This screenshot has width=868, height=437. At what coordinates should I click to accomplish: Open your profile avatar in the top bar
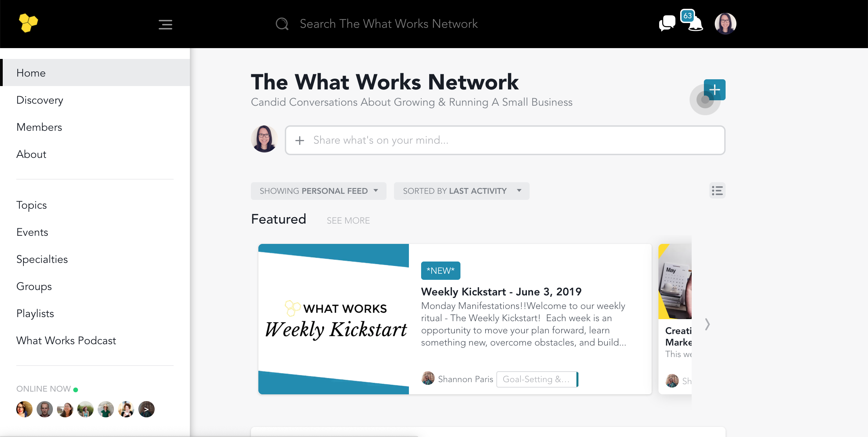tap(725, 23)
